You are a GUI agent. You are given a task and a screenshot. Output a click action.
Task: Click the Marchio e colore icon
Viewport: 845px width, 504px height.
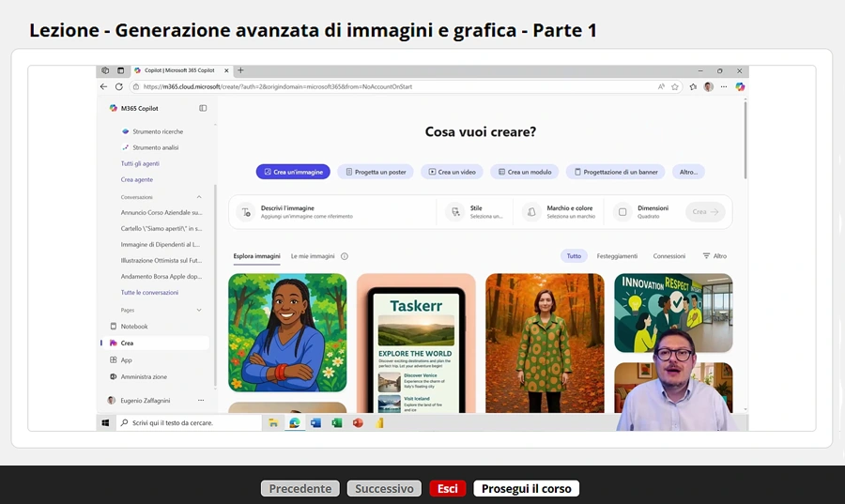point(531,212)
